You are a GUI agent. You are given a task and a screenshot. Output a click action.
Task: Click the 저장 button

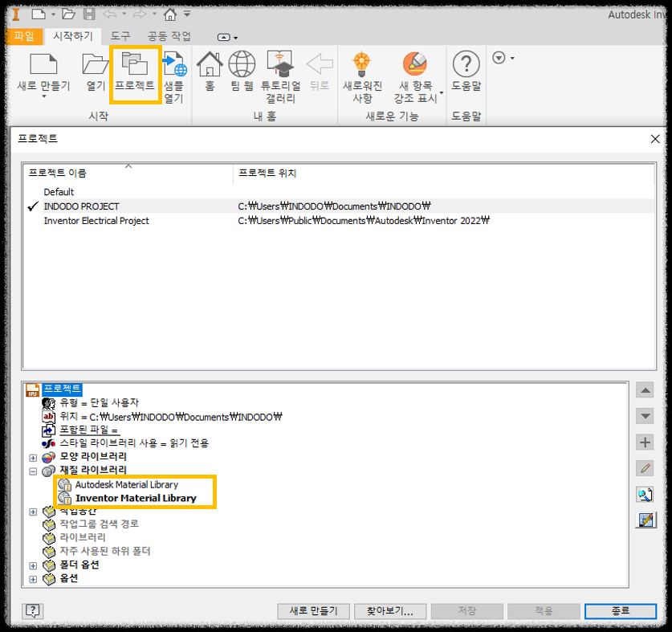pos(466,611)
